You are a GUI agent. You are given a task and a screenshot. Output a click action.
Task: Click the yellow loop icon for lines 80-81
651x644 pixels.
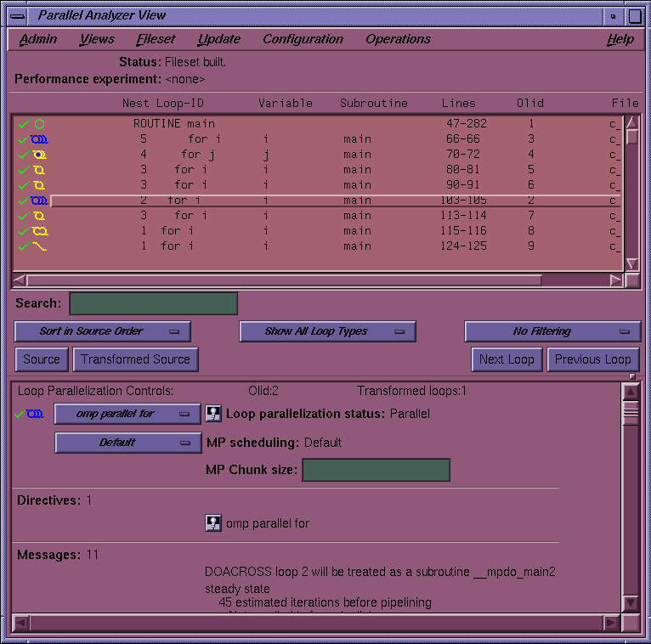[x=39, y=170]
